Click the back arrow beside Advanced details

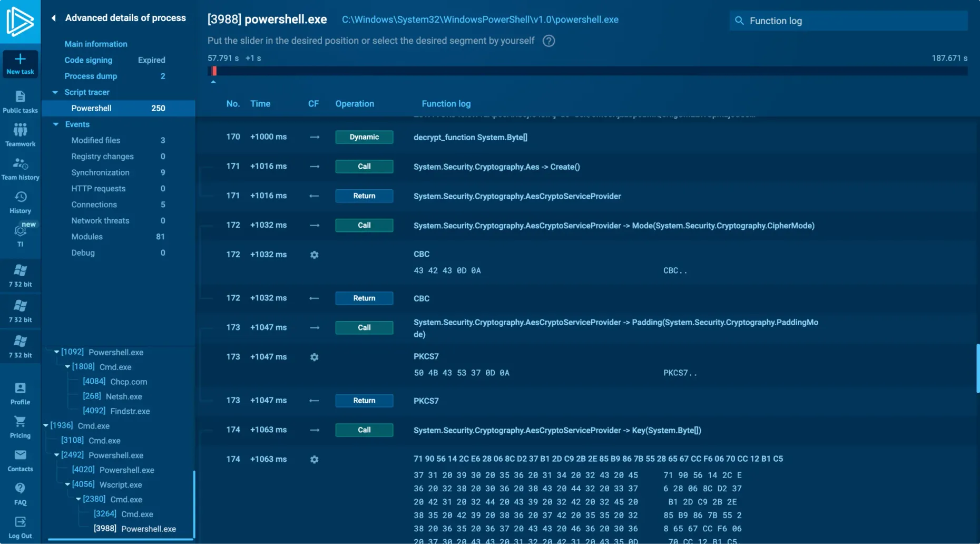point(54,18)
